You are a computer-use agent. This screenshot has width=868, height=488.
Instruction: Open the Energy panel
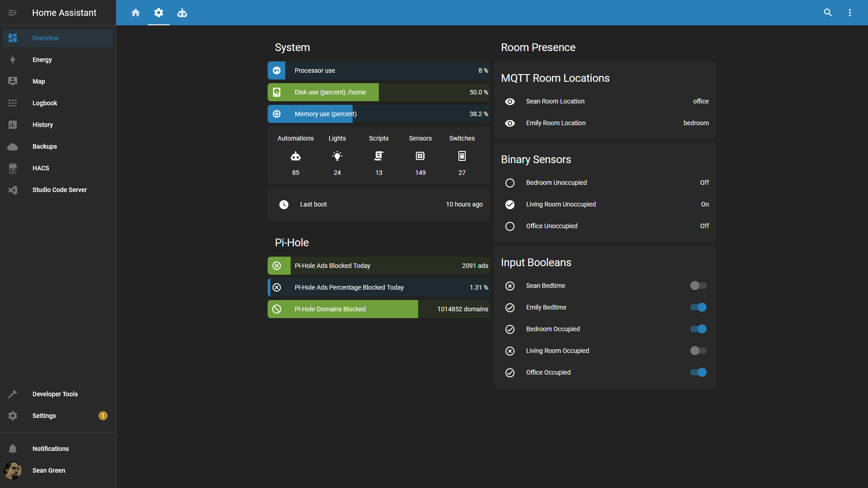58,60
